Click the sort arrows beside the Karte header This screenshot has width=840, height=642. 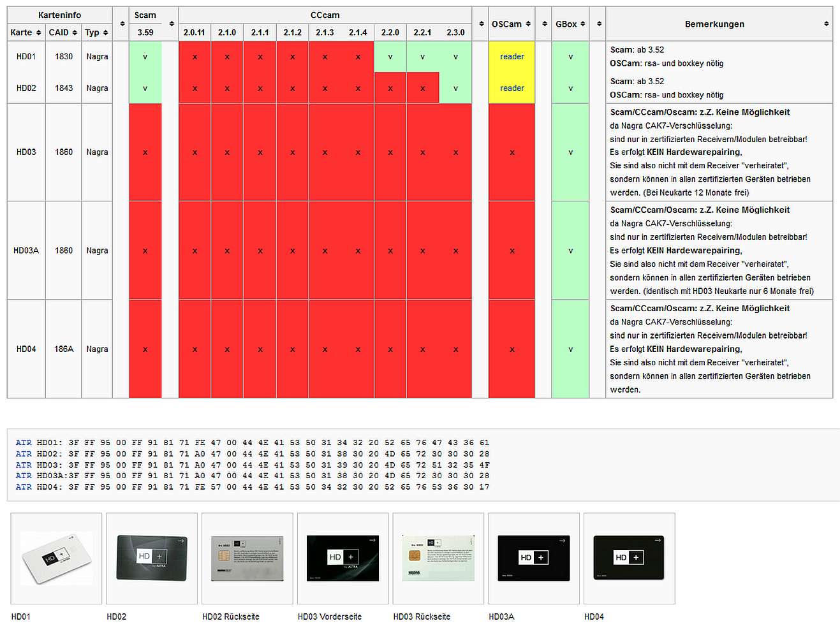(x=38, y=33)
